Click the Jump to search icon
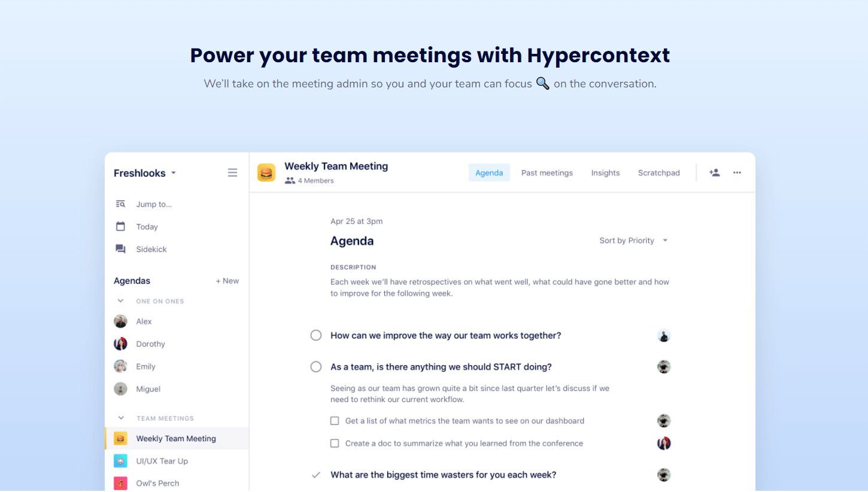The height and width of the screenshot is (492, 868). click(x=120, y=204)
